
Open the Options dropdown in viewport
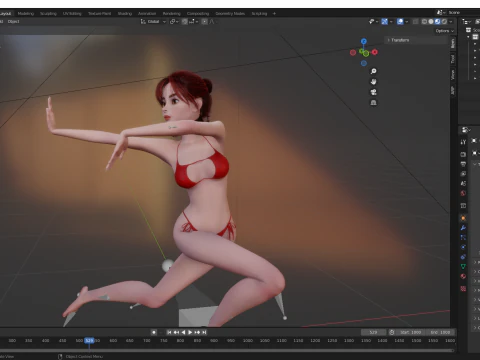pyautogui.click(x=445, y=31)
